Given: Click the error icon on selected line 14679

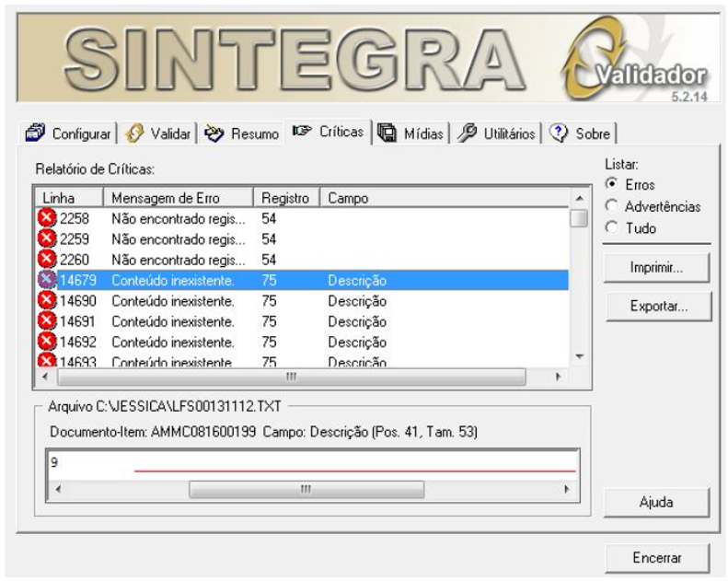Looking at the screenshot, I should coord(47,280).
